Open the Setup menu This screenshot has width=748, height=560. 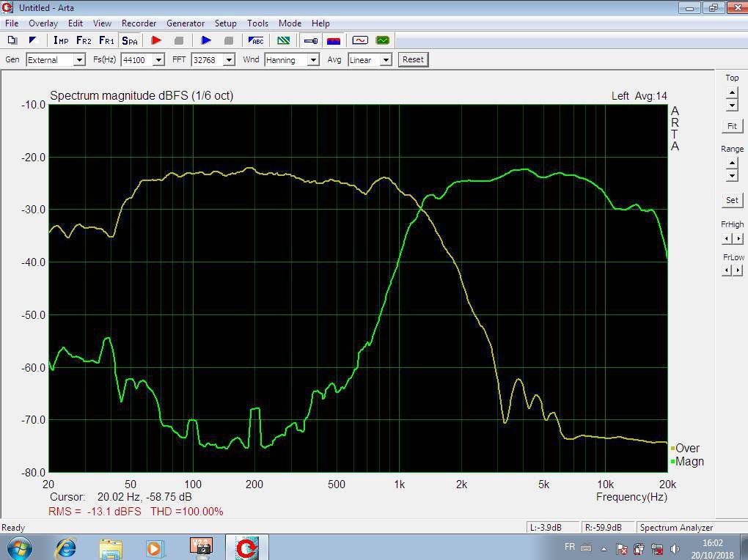click(x=226, y=23)
